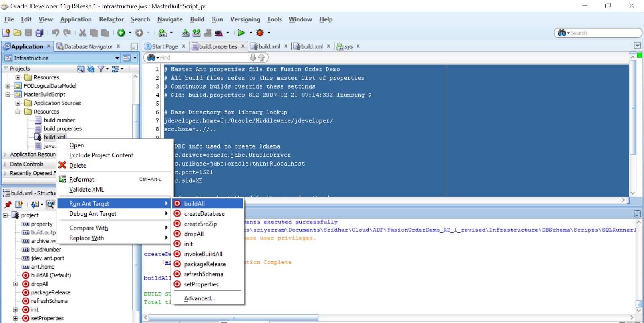Click the Rebuild project toolbar icon
The image size is (644, 323).
196,33
